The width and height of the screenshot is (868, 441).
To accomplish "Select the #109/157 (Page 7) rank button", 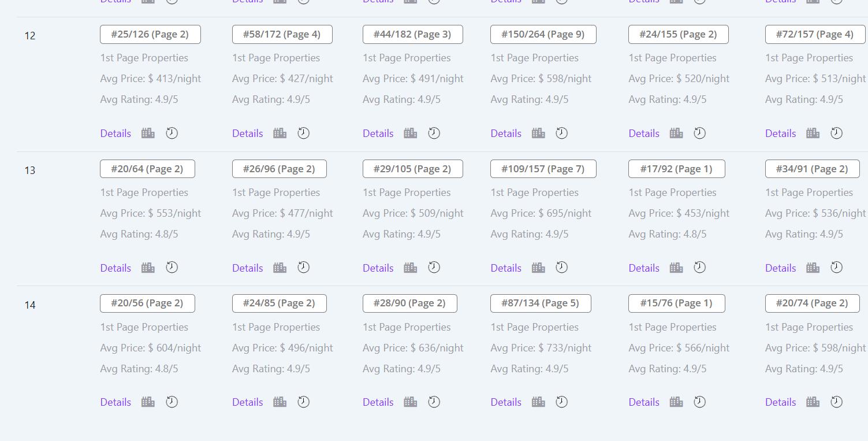I will [x=543, y=169].
